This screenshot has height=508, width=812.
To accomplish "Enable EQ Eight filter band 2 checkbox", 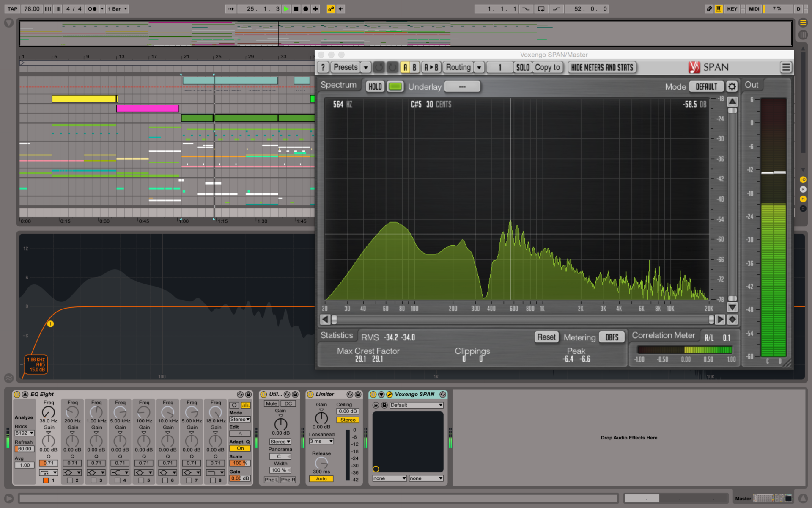I will tap(70, 480).
